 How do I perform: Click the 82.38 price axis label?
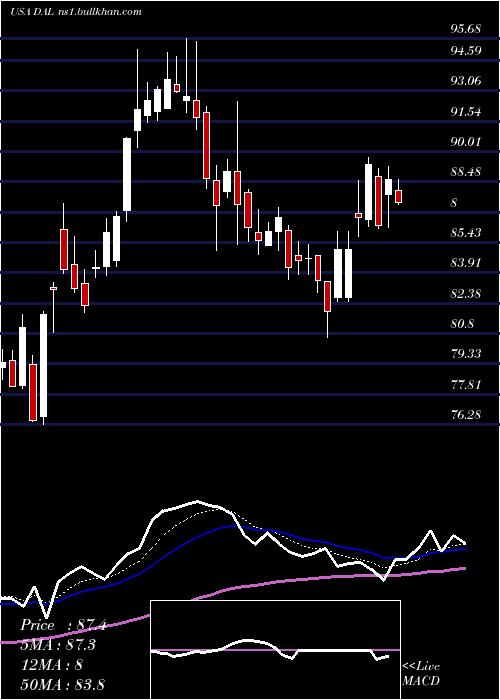tap(466, 294)
